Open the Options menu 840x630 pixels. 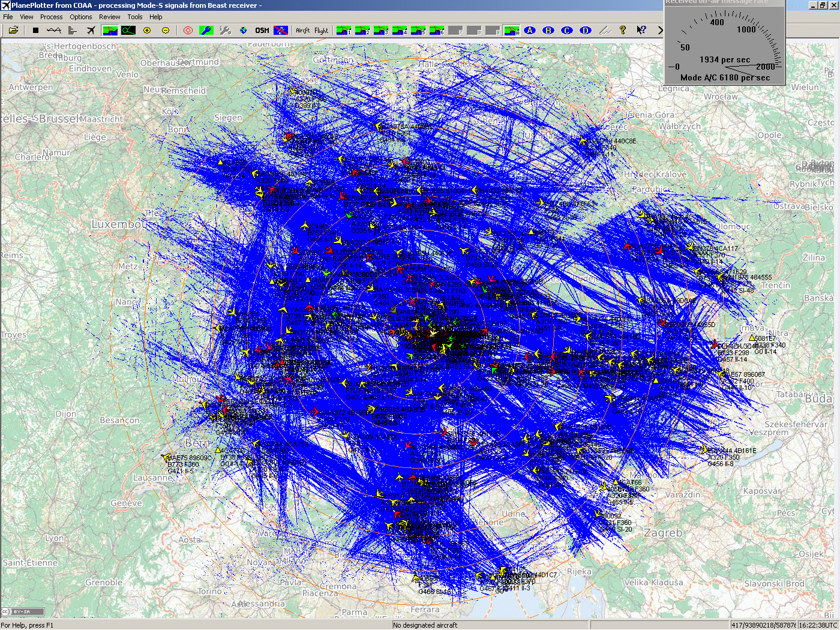(x=81, y=17)
